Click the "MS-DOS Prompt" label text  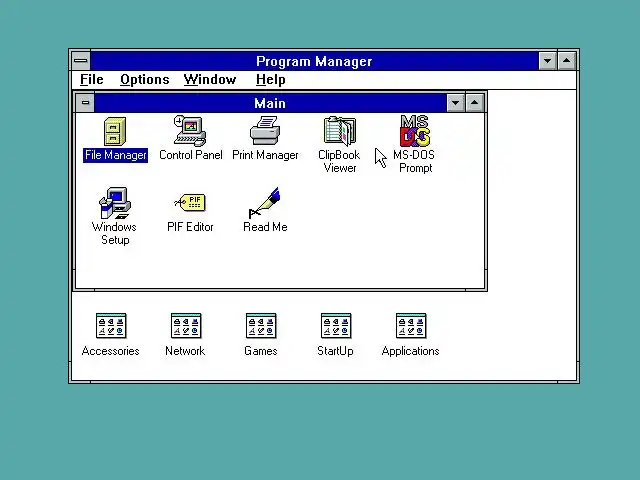tap(414, 162)
